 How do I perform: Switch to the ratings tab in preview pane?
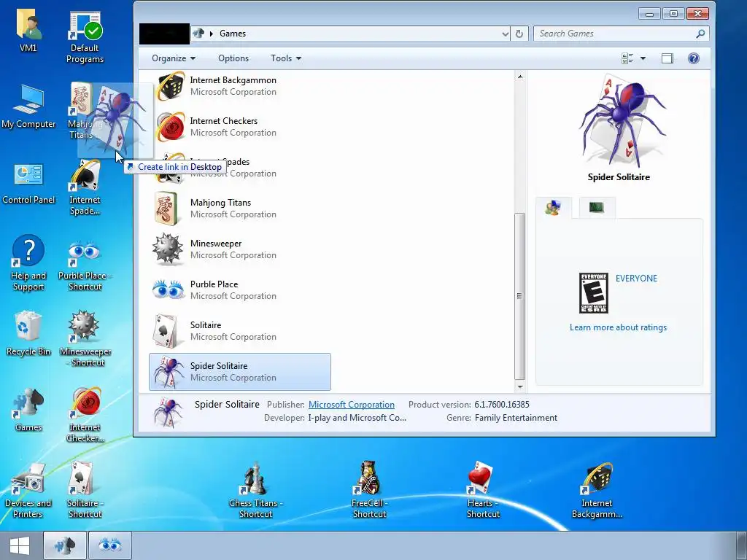click(x=553, y=208)
